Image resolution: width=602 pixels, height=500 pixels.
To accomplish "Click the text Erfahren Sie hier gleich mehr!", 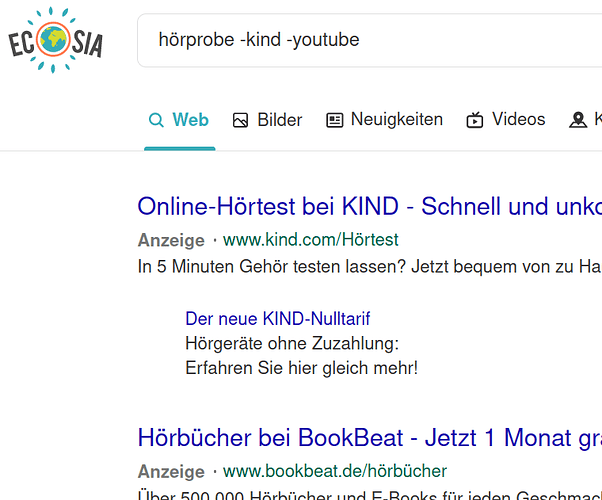I will pos(301,368).
